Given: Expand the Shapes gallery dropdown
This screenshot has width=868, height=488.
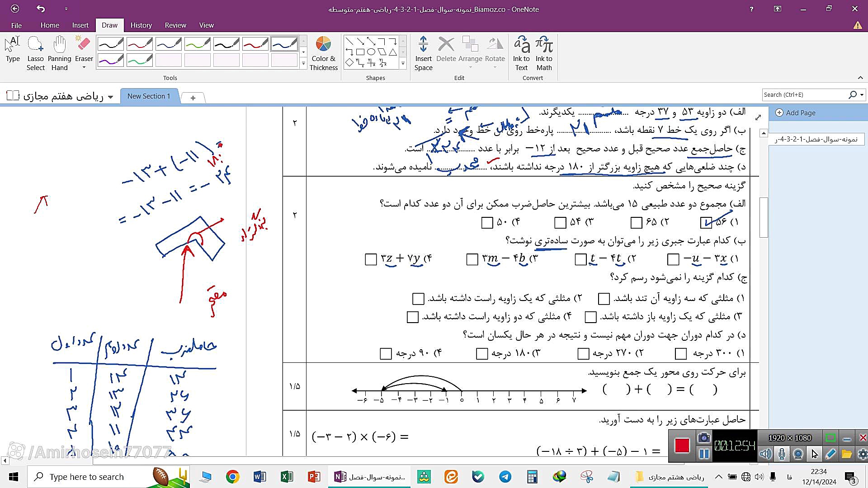Looking at the screenshot, I should pyautogui.click(x=403, y=64).
